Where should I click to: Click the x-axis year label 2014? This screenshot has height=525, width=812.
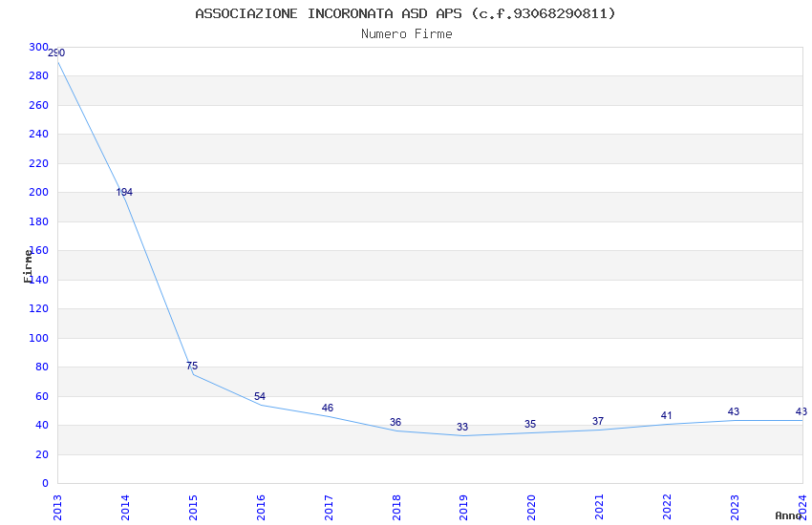click(125, 508)
